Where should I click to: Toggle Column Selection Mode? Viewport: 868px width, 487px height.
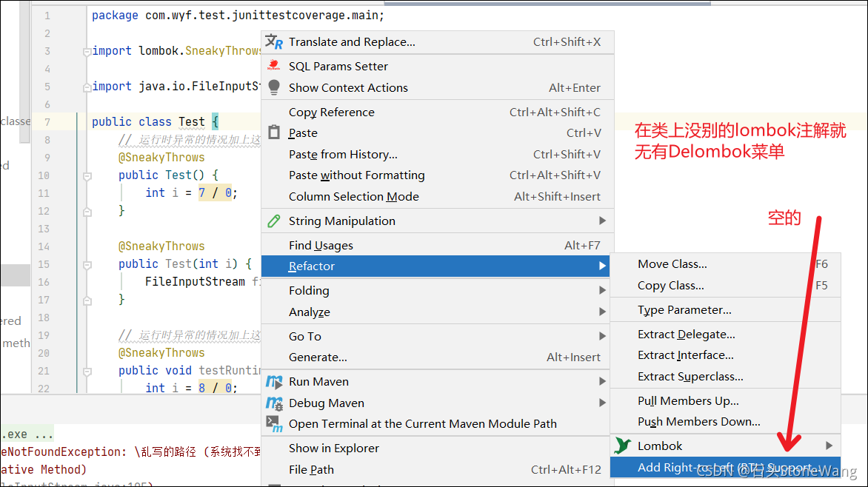click(x=437, y=196)
